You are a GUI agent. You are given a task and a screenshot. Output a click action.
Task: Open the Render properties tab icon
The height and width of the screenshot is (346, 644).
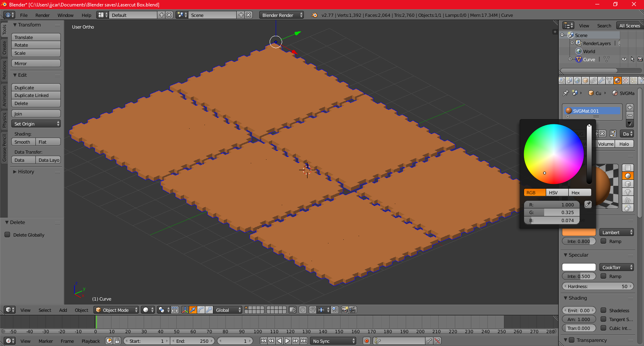[x=562, y=80]
